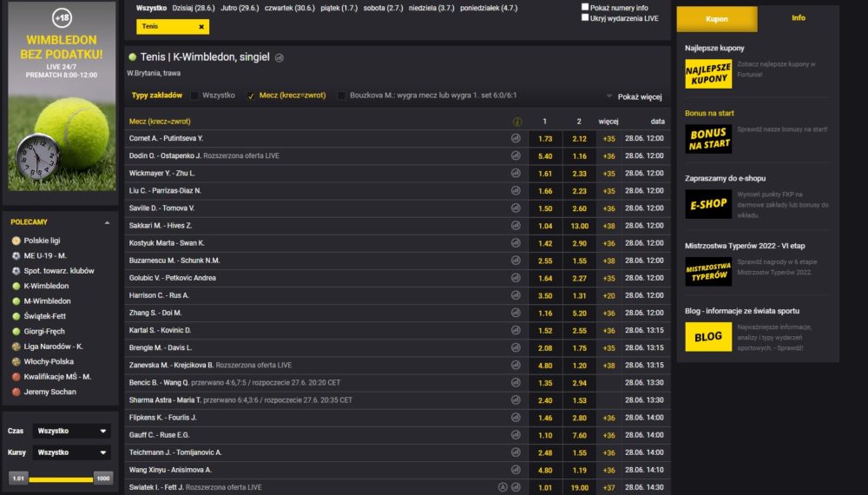Check the Bouzkova M. wygra mecz checkbox
868x495 pixels.
click(341, 96)
